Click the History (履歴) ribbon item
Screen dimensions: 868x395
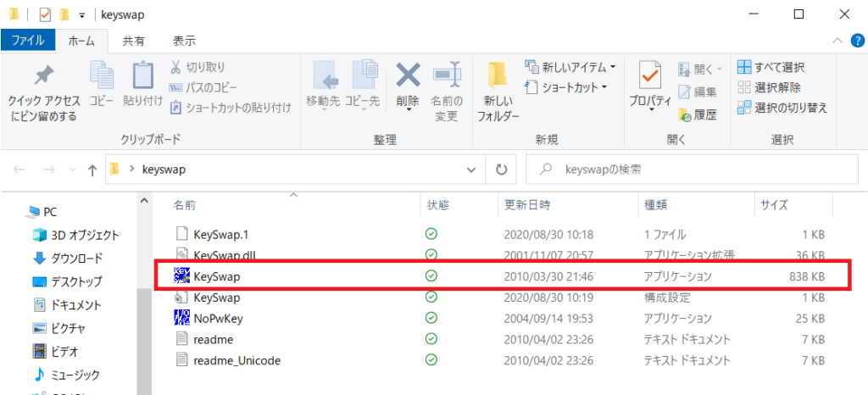(698, 114)
